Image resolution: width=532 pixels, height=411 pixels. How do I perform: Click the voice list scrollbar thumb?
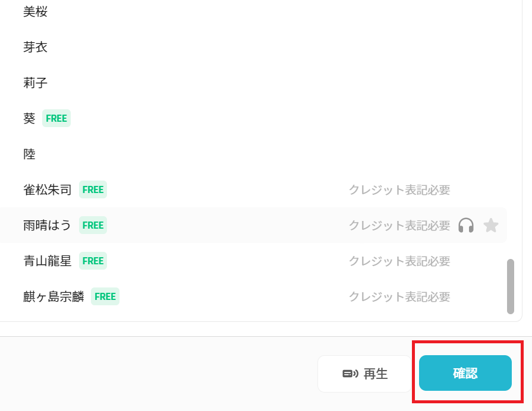click(x=510, y=286)
